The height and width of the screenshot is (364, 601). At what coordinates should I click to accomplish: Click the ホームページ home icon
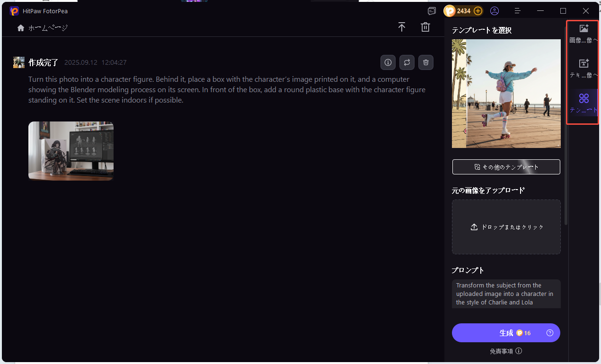(21, 28)
